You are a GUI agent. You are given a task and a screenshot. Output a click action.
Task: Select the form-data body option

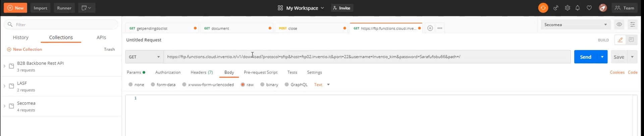tap(163, 85)
